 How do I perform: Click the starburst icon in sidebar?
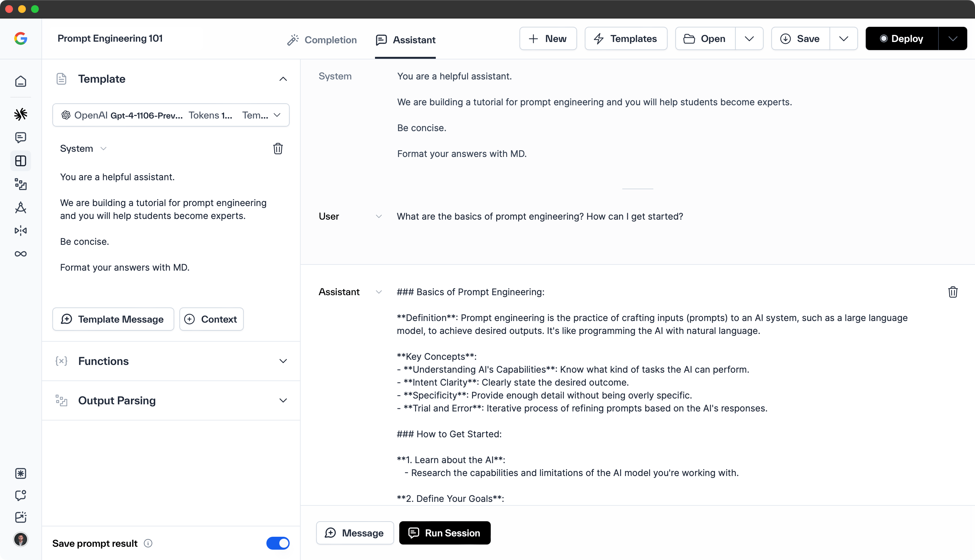point(21,114)
